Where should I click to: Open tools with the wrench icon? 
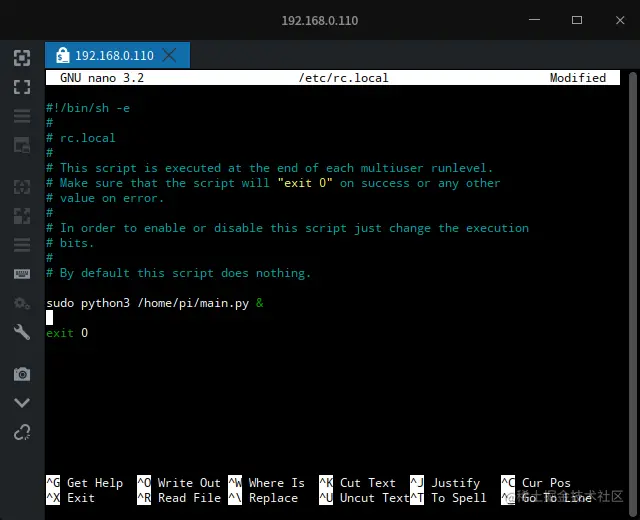[x=22, y=332]
